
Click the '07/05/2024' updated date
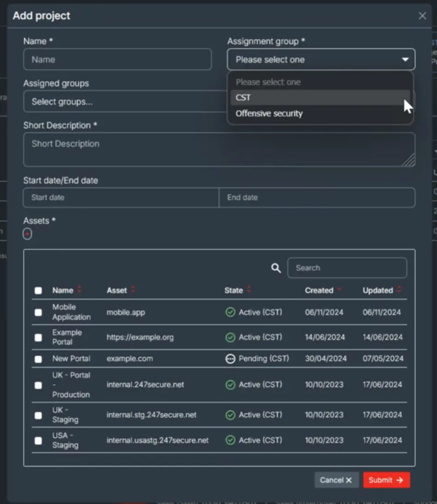click(x=383, y=359)
